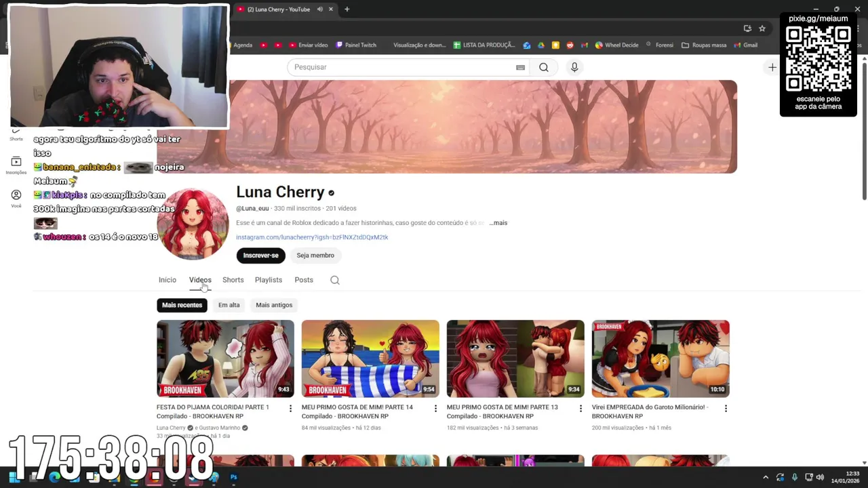
Task: Click the 200 mil visualizações text
Action: point(618,428)
